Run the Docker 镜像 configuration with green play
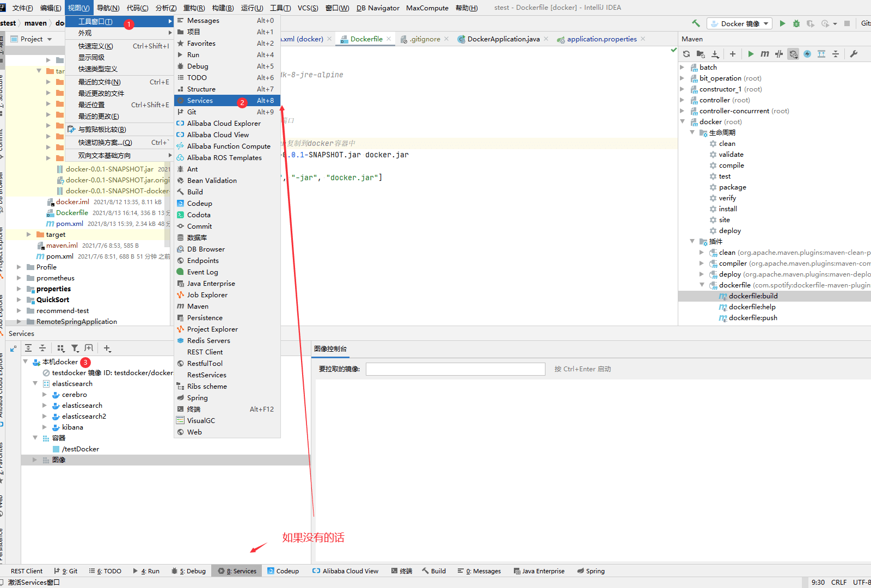Image resolution: width=871 pixels, height=588 pixels. click(x=782, y=23)
